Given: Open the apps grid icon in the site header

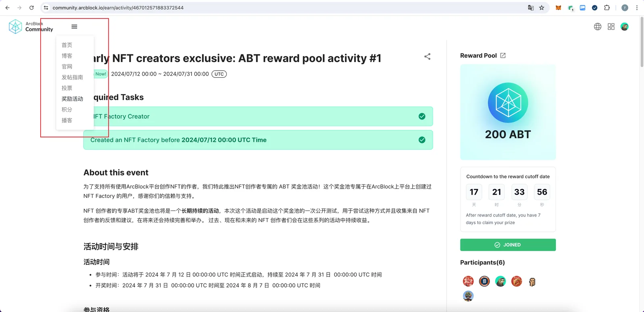Looking at the screenshot, I should [611, 27].
